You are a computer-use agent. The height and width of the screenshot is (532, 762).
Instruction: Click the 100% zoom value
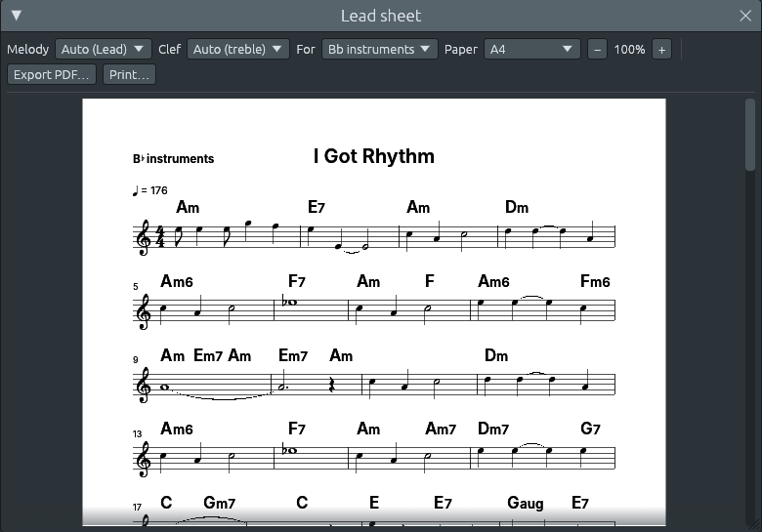click(x=629, y=50)
